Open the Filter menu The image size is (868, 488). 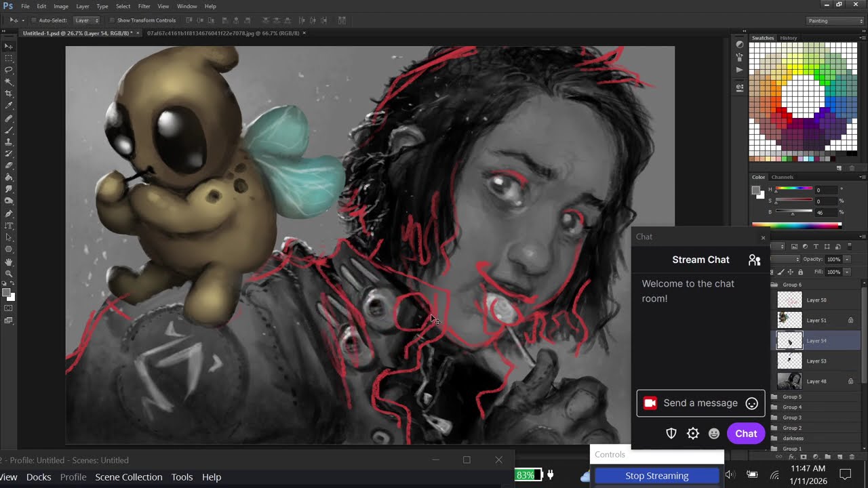click(144, 6)
